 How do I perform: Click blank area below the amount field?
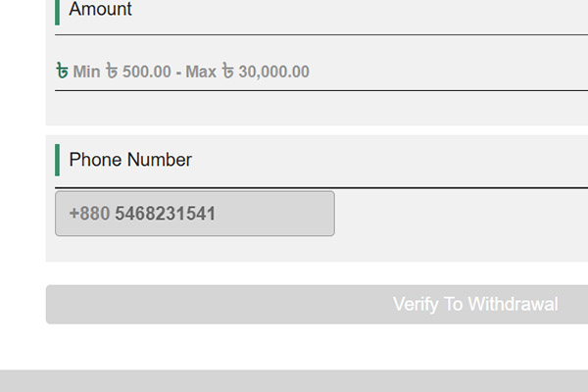[x=321, y=108]
